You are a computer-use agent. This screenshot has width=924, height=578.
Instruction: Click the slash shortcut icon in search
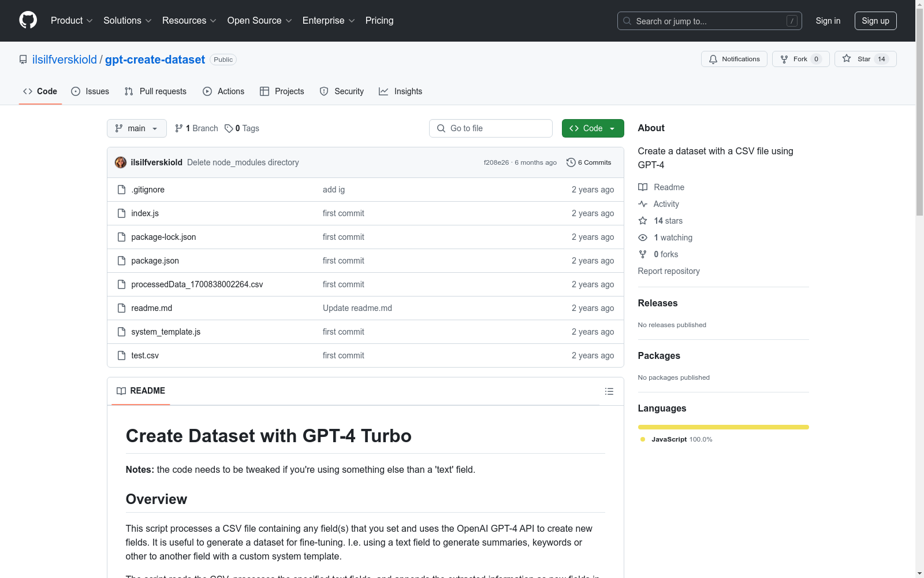[x=792, y=21]
